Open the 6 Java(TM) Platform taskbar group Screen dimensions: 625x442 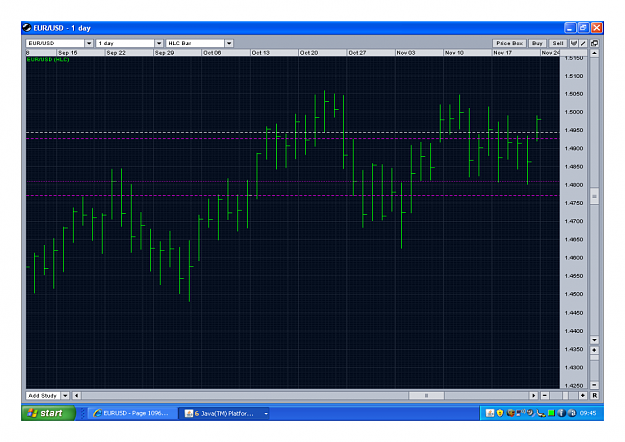[x=226, y=413]
